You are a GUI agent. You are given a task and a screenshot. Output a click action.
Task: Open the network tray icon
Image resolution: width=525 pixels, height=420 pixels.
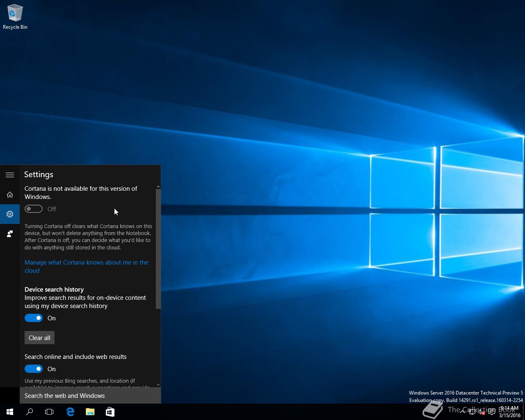472,412
